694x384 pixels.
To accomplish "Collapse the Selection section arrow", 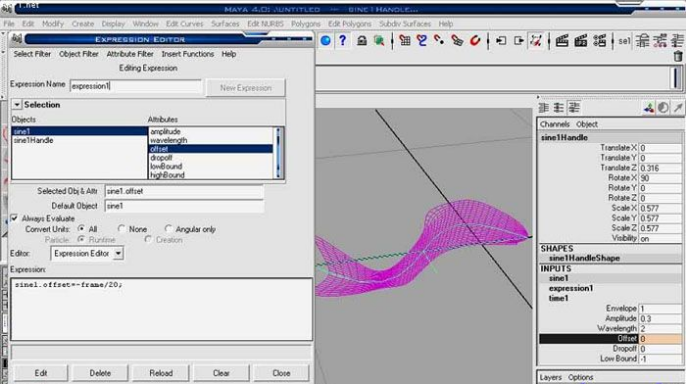I will coord(17,105).
